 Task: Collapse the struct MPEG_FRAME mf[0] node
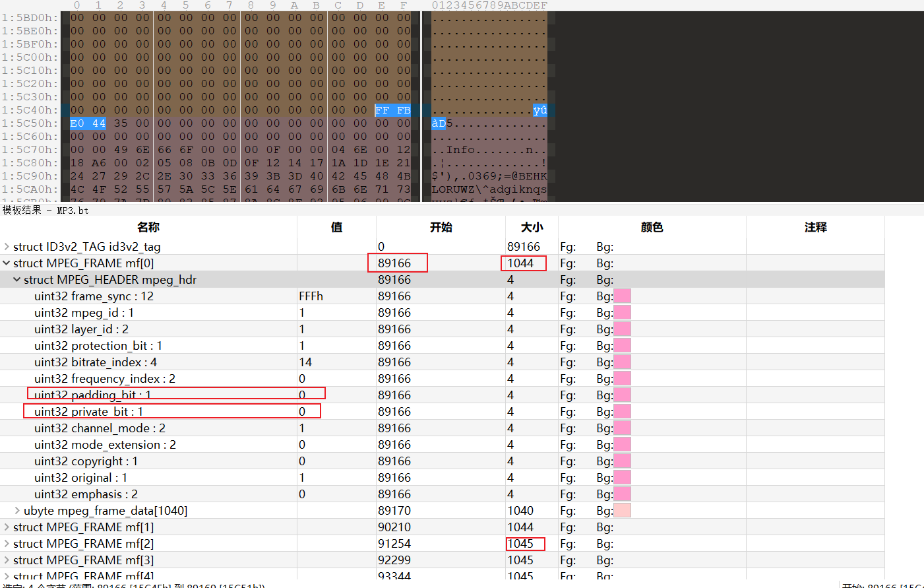click(x=7, y=263)
